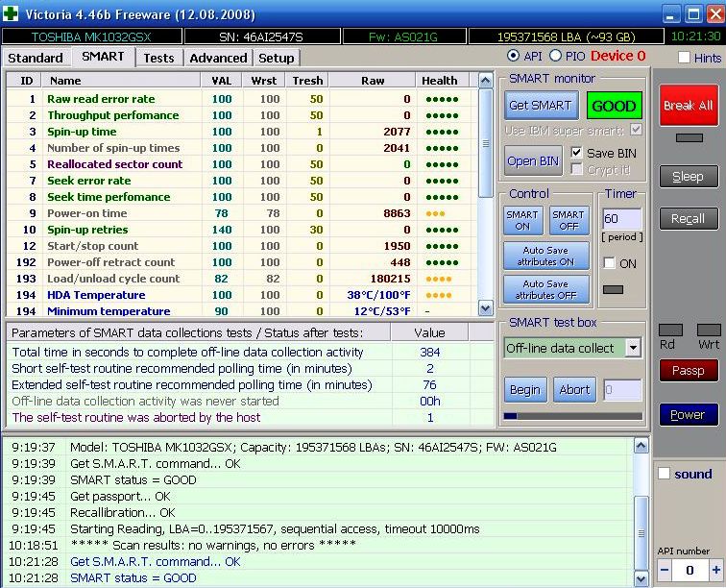Switch to the Tests tab

158,58
